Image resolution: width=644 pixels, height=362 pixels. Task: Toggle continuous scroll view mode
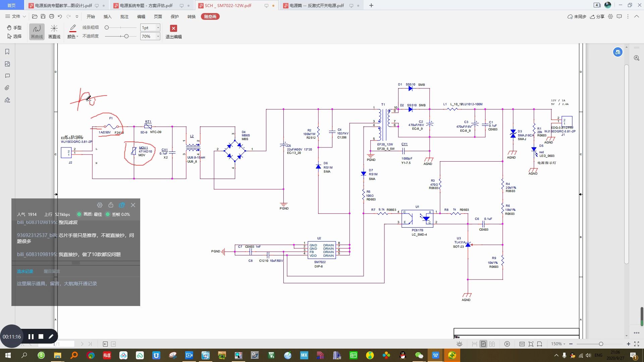pos(474,344)
